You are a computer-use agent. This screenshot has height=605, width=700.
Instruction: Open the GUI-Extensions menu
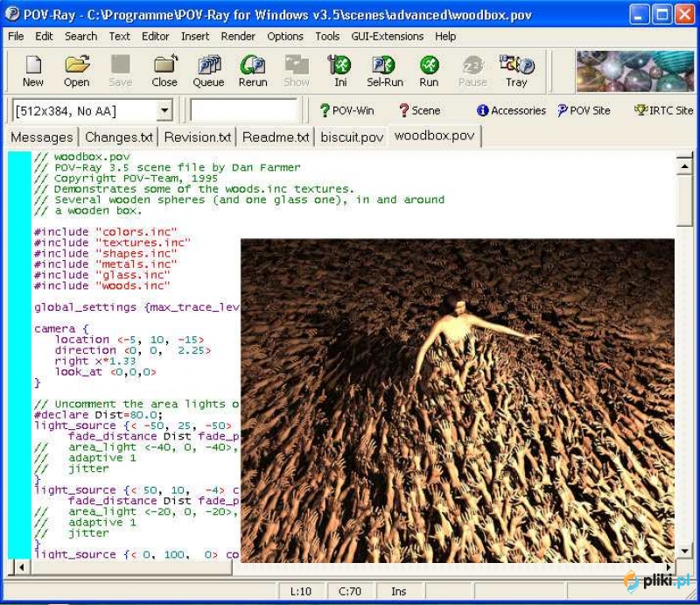tap(387, 36)
